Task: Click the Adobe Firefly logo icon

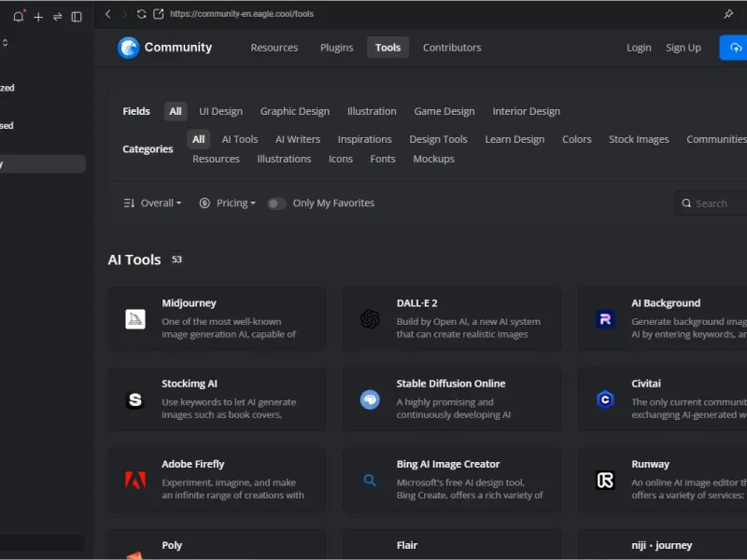Action: [x=135, y=480]
